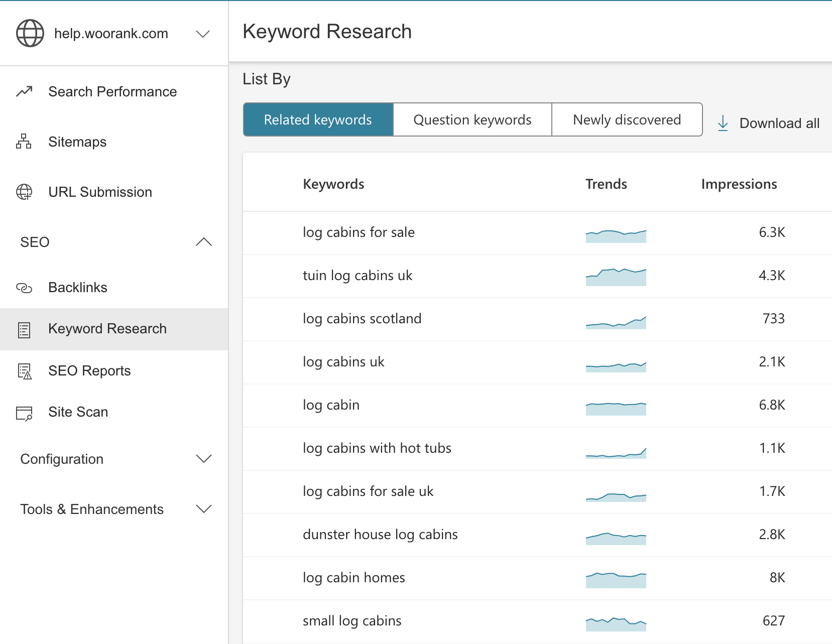
Task: Click the globe site icon
Action: pos(29,33)
